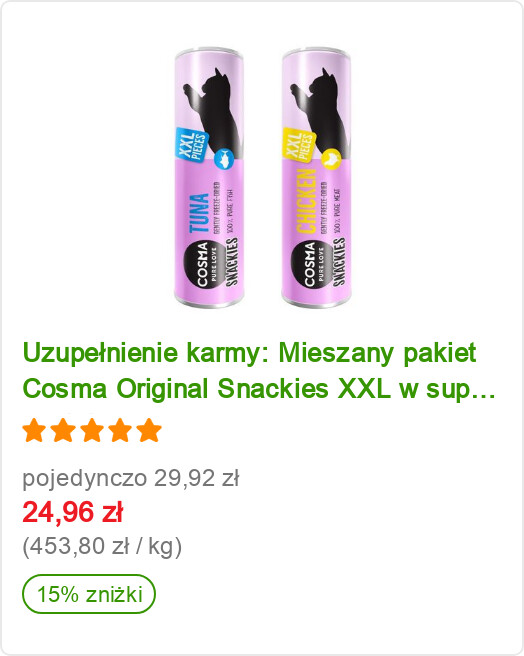Open the Cosma Snackies tuna tube image
This screenshot has width=524, height=656.
(209, 178)
